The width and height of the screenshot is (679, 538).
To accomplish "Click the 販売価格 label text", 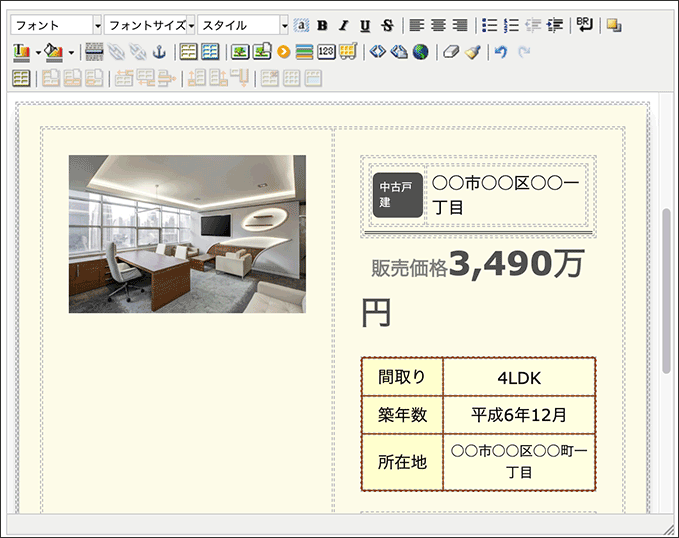I will point(409,268).
